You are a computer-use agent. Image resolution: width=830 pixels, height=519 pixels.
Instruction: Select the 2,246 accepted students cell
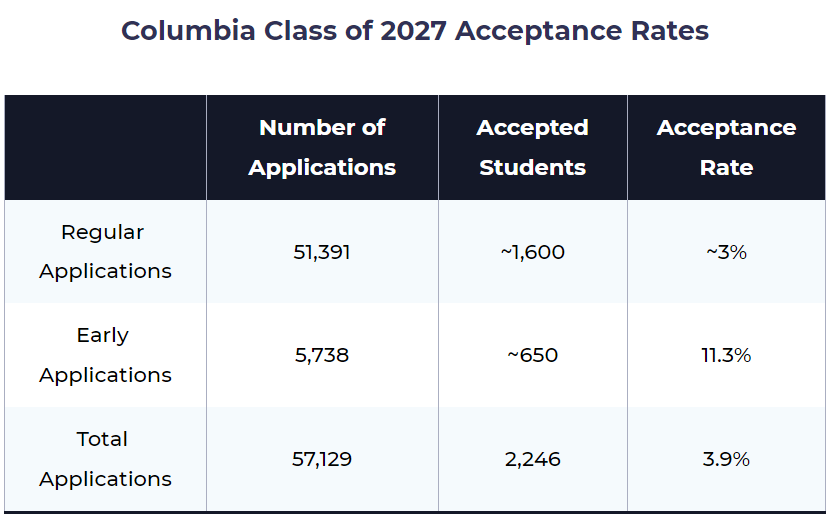[x=532, y=459]
